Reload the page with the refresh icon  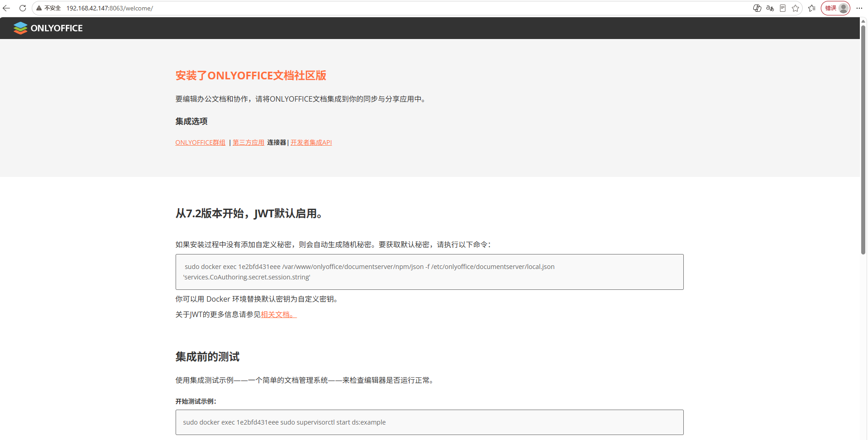point(23,8)
